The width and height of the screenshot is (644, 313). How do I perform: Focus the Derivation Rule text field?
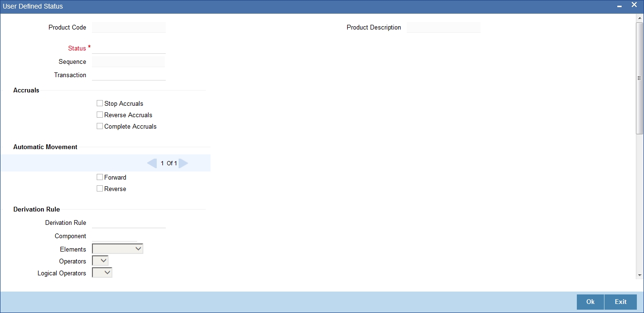click(129, 222)
